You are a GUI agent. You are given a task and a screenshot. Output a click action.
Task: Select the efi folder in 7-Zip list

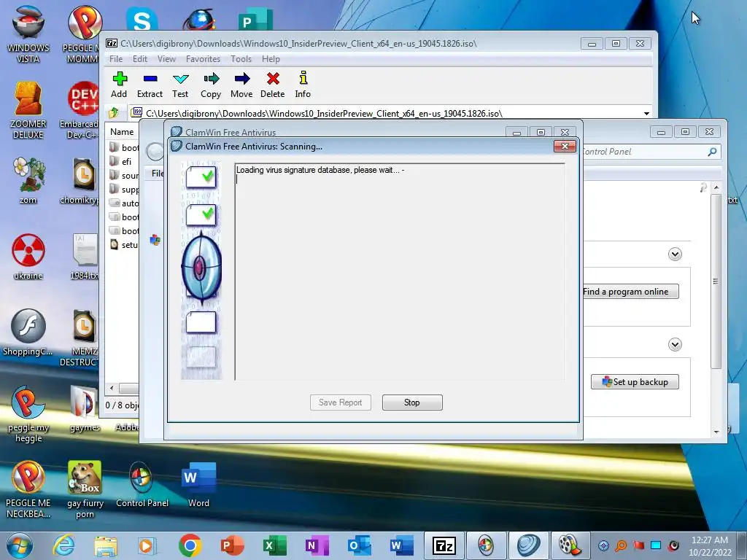pos(126,161)
